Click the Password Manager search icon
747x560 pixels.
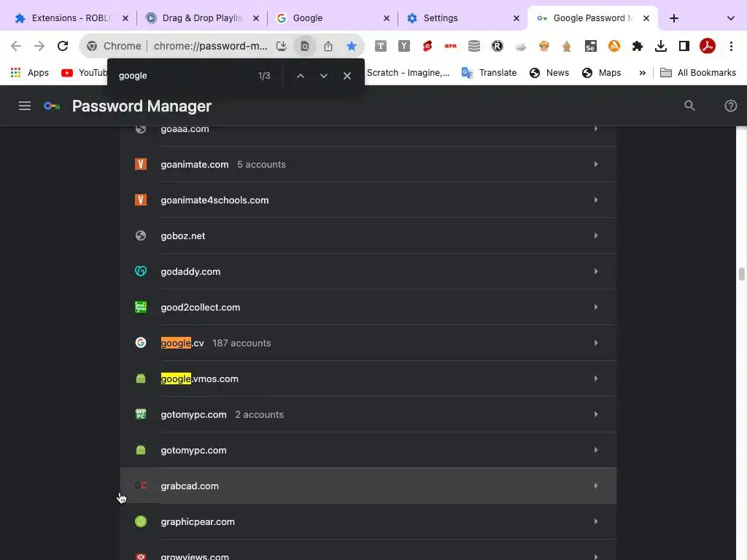coord(689,106)
